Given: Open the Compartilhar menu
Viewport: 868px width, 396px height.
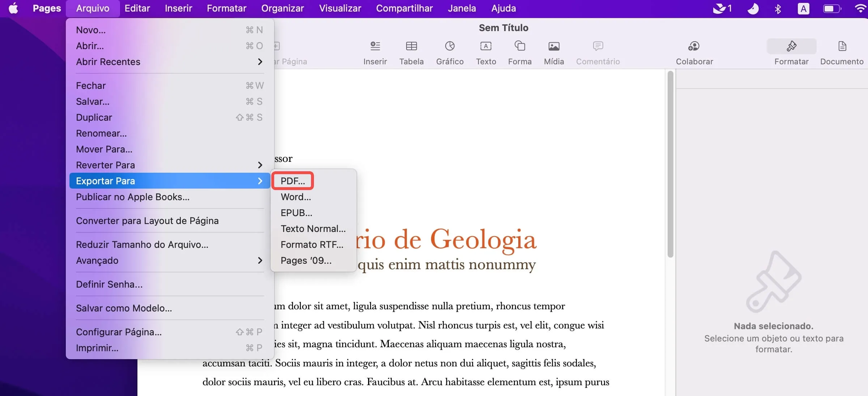Looking at the screenshot, I should click(x=404, y=8).
